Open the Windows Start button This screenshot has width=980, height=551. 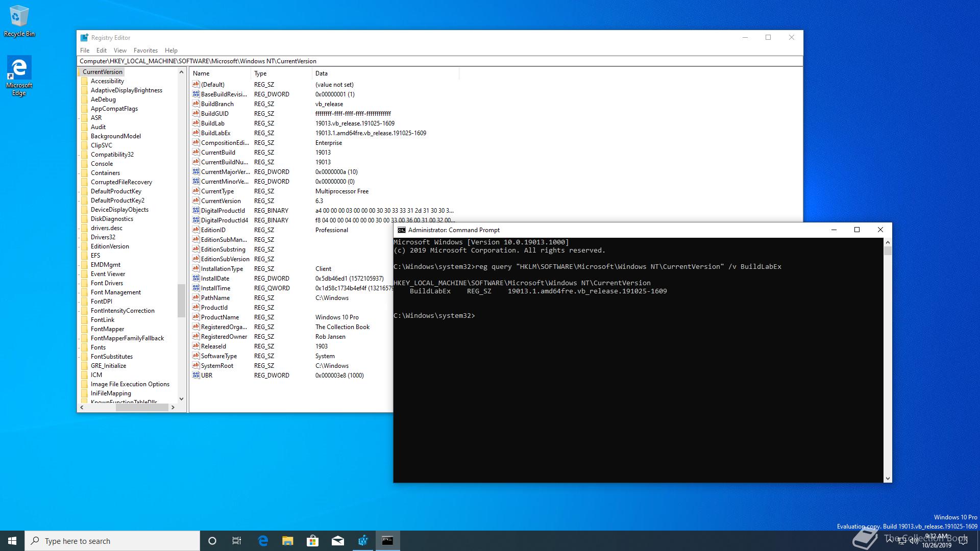[x=12, y=541]
